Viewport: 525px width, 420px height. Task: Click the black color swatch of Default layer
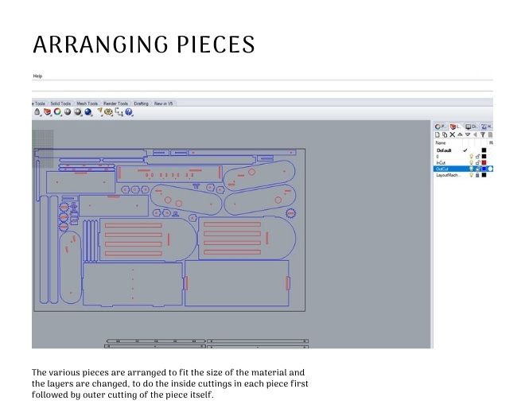[484, 150]
